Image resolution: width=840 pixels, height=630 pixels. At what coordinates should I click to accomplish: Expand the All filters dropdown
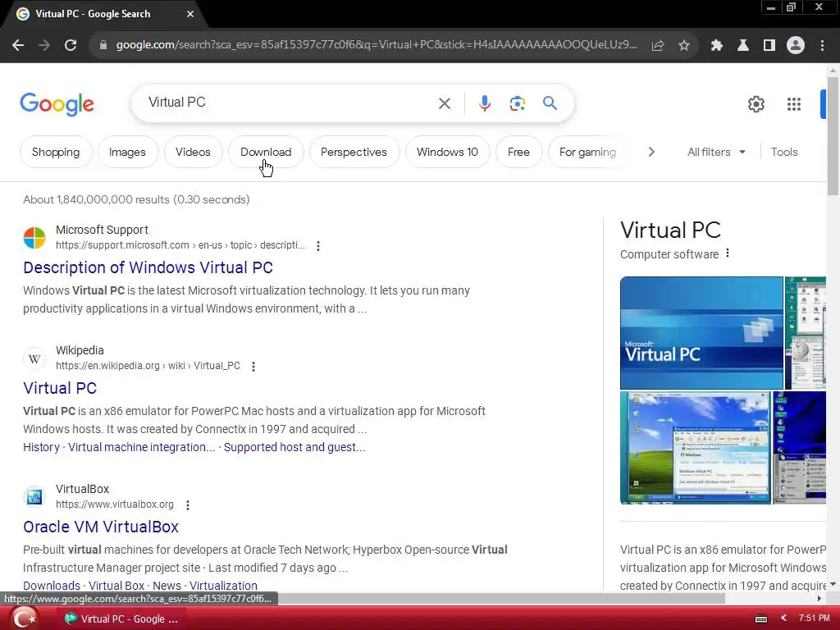716,152
